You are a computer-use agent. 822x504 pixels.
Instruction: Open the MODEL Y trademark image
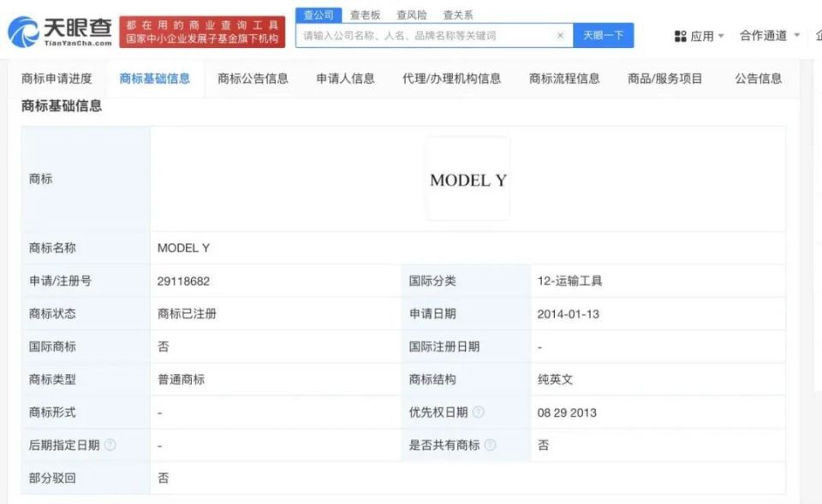(468, 179)
